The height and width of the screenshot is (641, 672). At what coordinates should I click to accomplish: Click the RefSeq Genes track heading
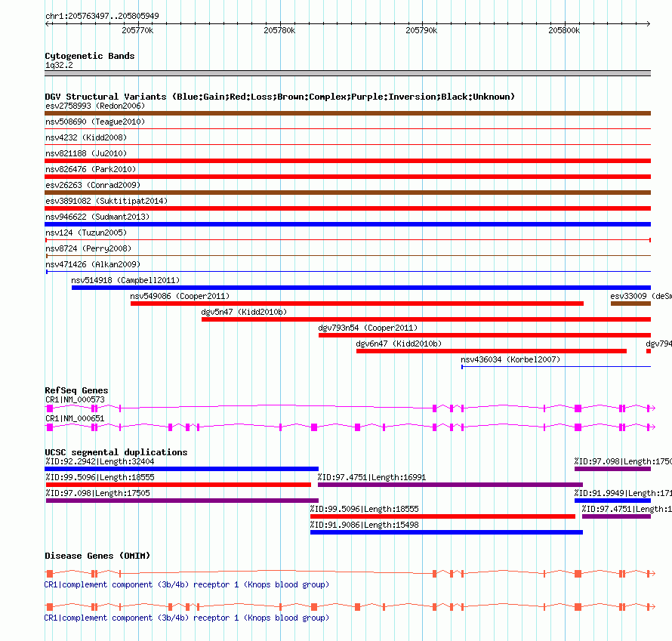tap(76, 390)
